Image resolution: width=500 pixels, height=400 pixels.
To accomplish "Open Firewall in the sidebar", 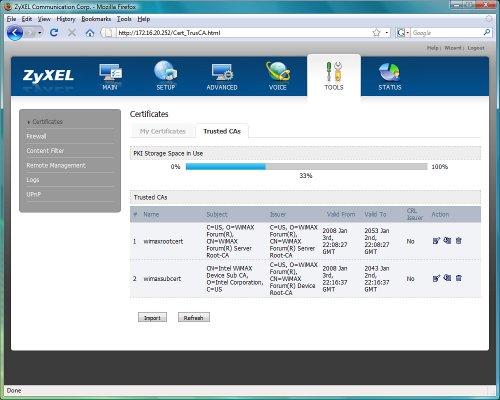I will 36,136.
